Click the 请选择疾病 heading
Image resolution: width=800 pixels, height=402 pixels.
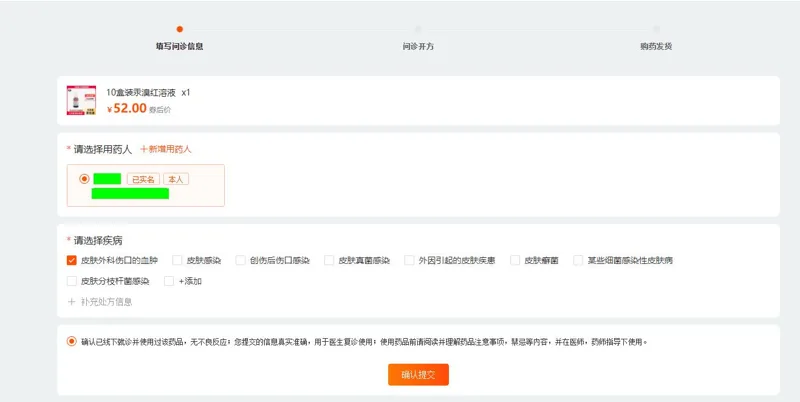tap(98, 240)
